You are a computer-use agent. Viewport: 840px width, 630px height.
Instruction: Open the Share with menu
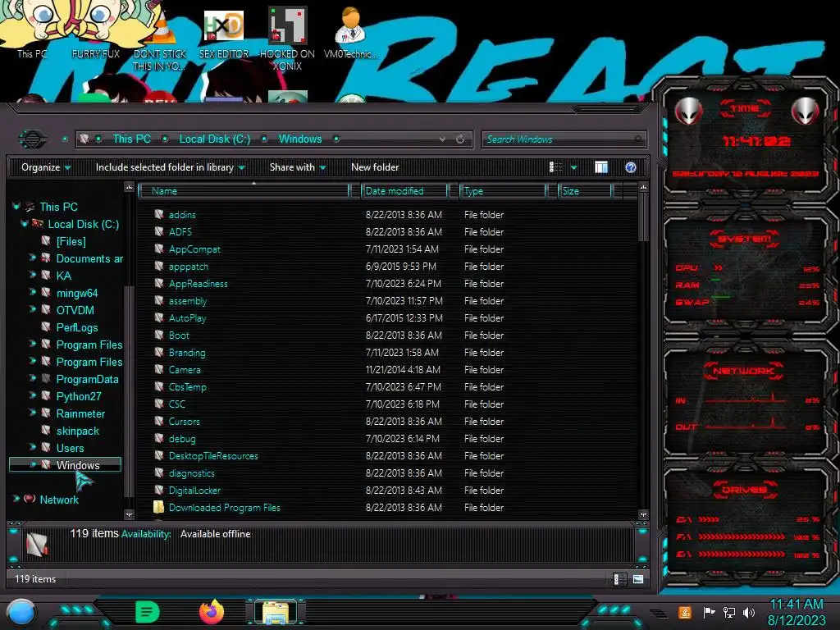[x=298, y=167]
